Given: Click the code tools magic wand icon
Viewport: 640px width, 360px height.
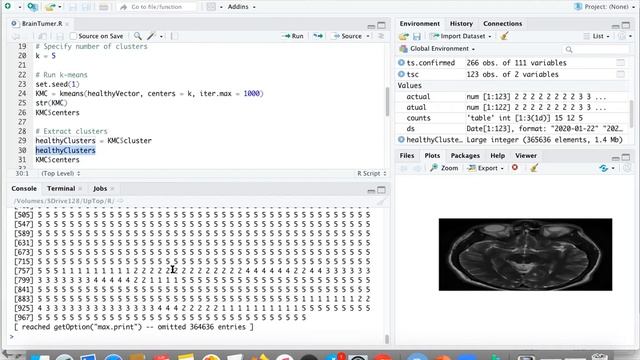Looking at the screenshot, I should [151, 36].
